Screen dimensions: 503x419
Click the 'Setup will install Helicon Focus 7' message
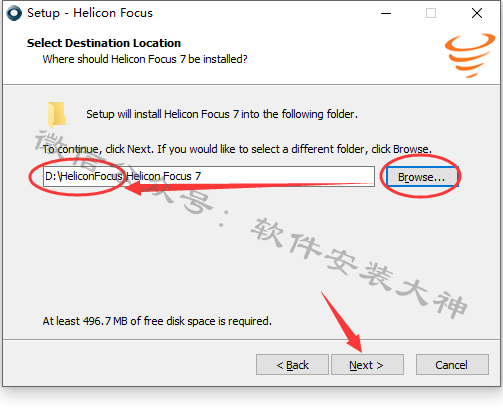[222, 114]
